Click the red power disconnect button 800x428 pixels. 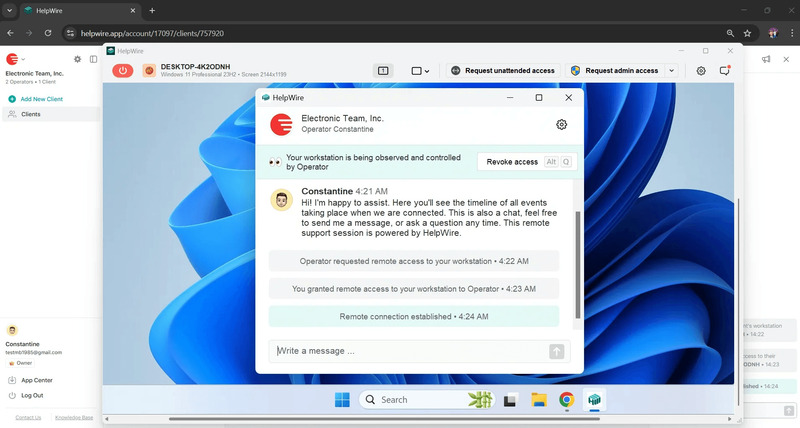point(122,70)
